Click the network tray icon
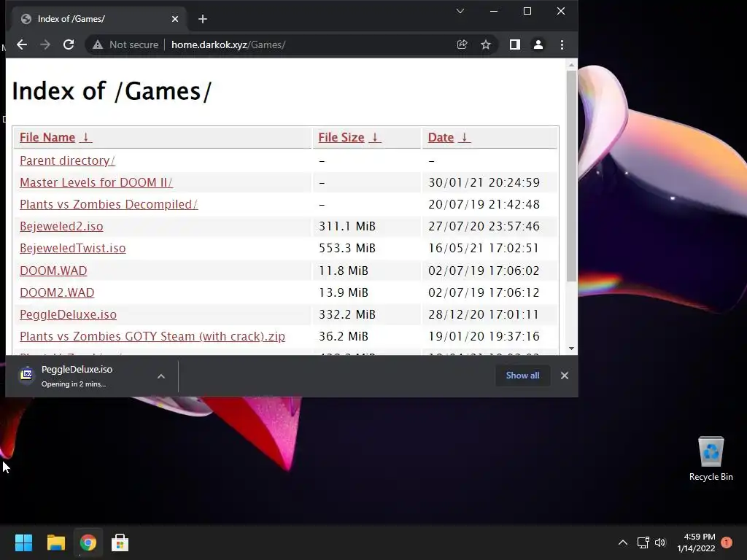Viewport: 747px width, 560px height. [x=643, y=542]
